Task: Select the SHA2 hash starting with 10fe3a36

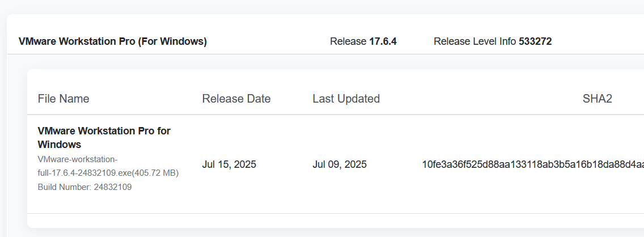Action: 532,165
